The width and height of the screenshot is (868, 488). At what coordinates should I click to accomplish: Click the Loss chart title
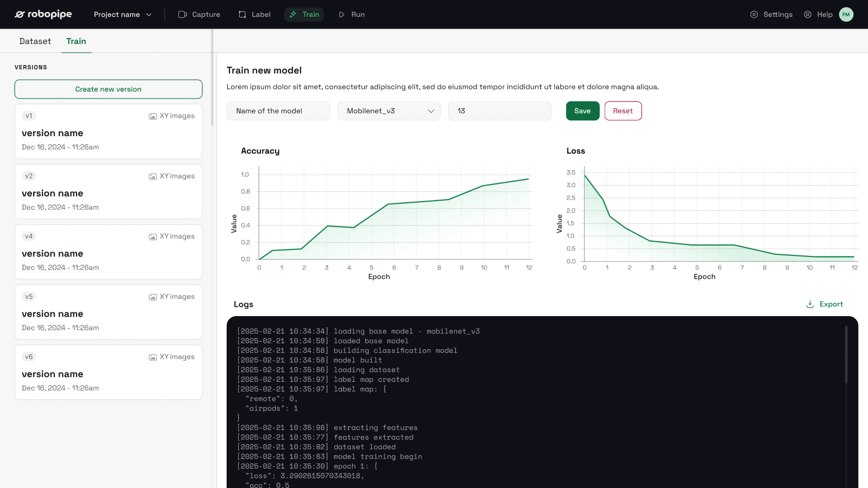[576, 151]
